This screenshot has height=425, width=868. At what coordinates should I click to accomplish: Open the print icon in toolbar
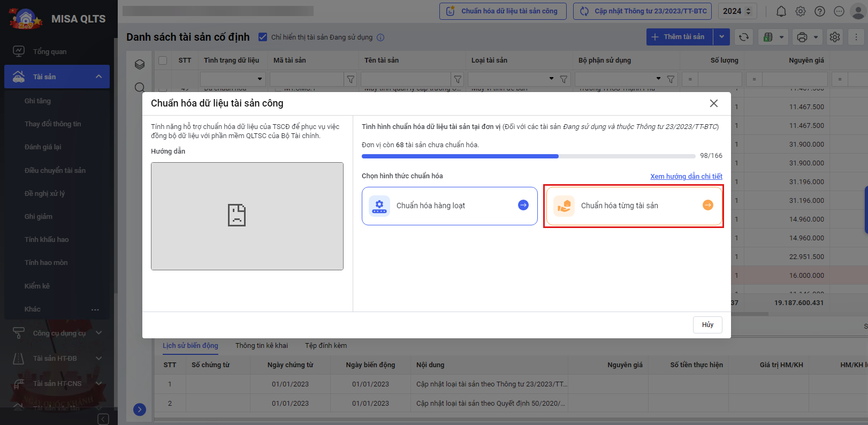tap(802, 37)
